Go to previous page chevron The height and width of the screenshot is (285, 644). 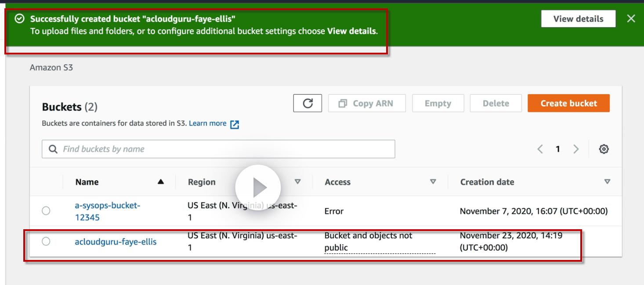pyautogui.click(x=540, y=149)
